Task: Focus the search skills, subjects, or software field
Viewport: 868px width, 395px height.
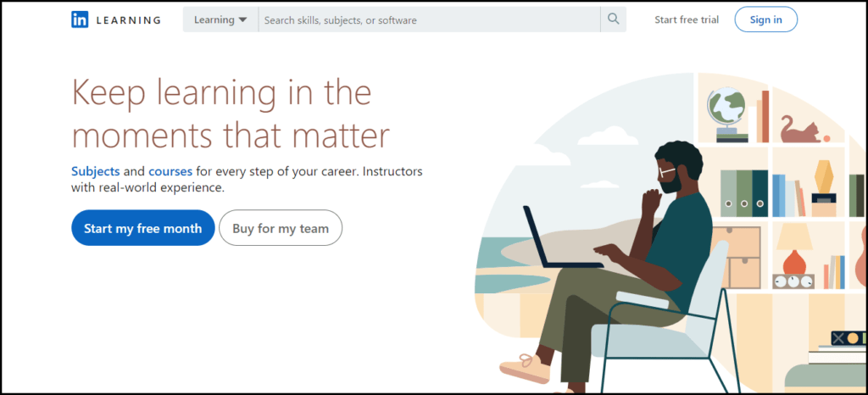Action: tap(429, 19)
